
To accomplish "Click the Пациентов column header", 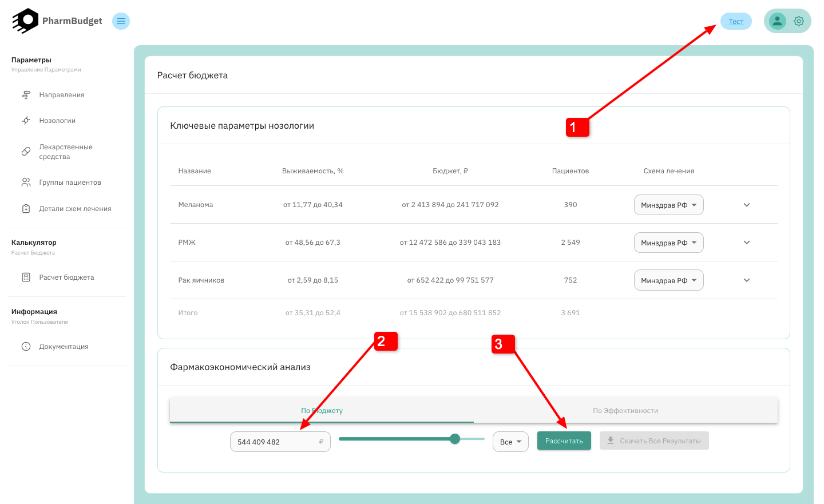I will coord(571,171).
